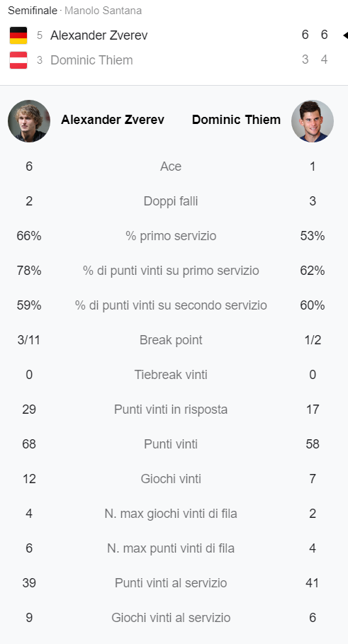Open Alexander Zverev in the scoreboard row
This screenshot has height=644, width=348.
(x=99, y=35)
